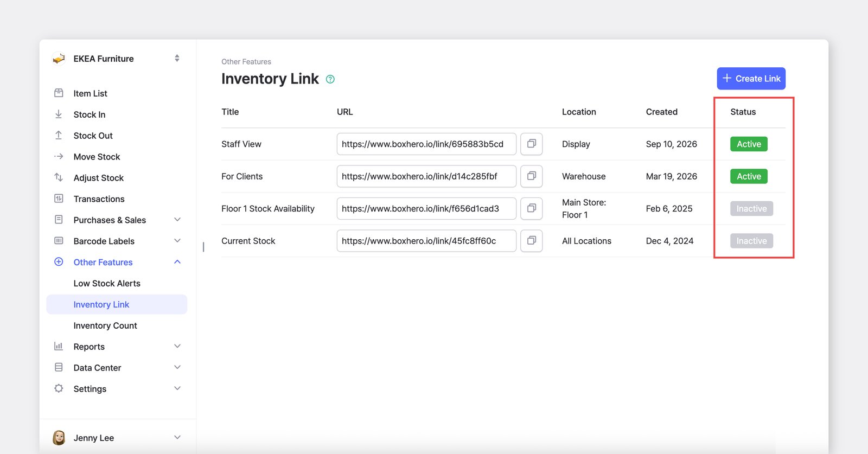This screenshot has height=454, width=868.
Task: Open Stock In from the sidebar
Action: 89,114
